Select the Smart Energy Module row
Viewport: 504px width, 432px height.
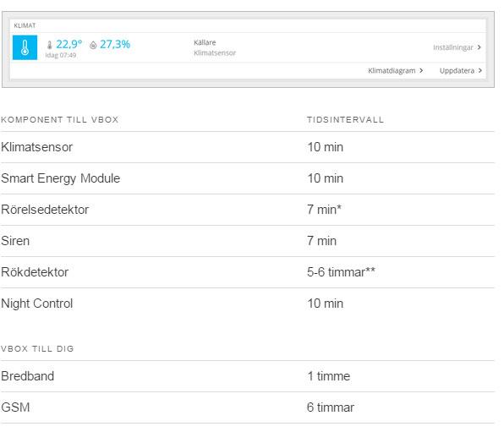point(247,178)
